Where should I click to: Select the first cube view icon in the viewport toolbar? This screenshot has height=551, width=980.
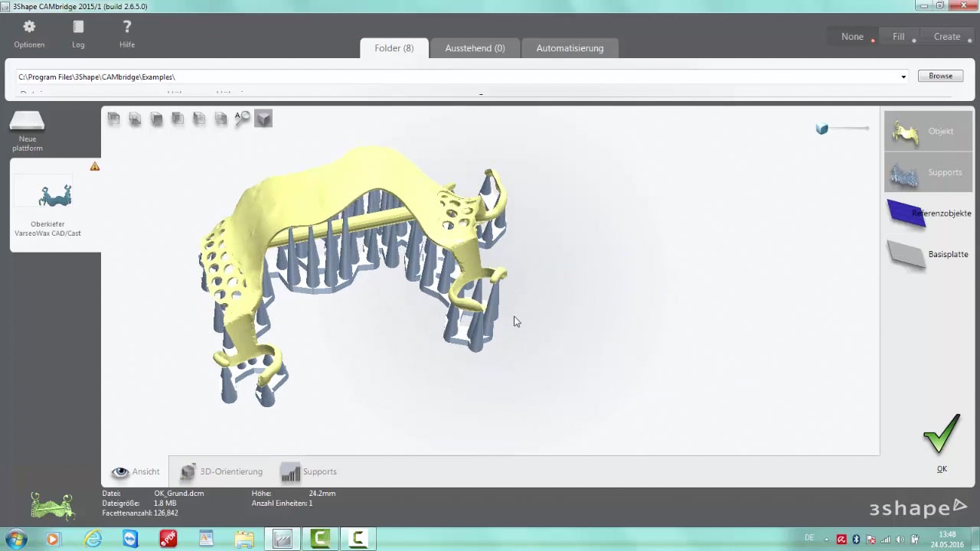[113, 119]
